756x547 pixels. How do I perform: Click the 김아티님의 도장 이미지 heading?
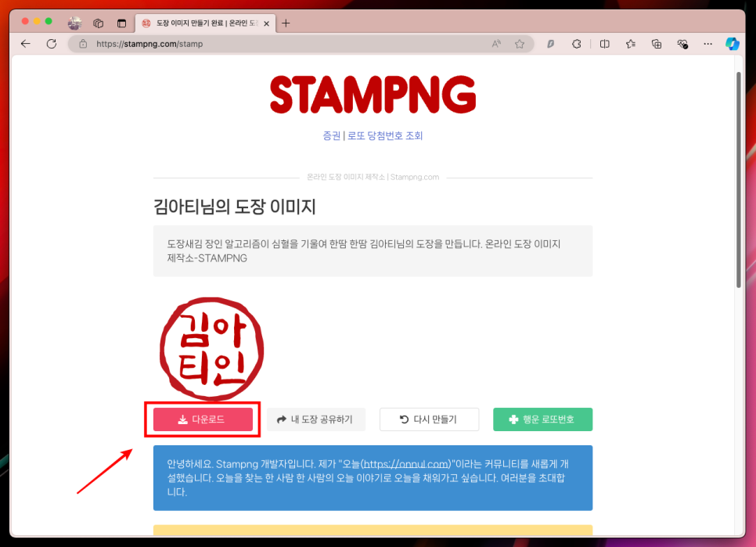(x=234, y=207)
